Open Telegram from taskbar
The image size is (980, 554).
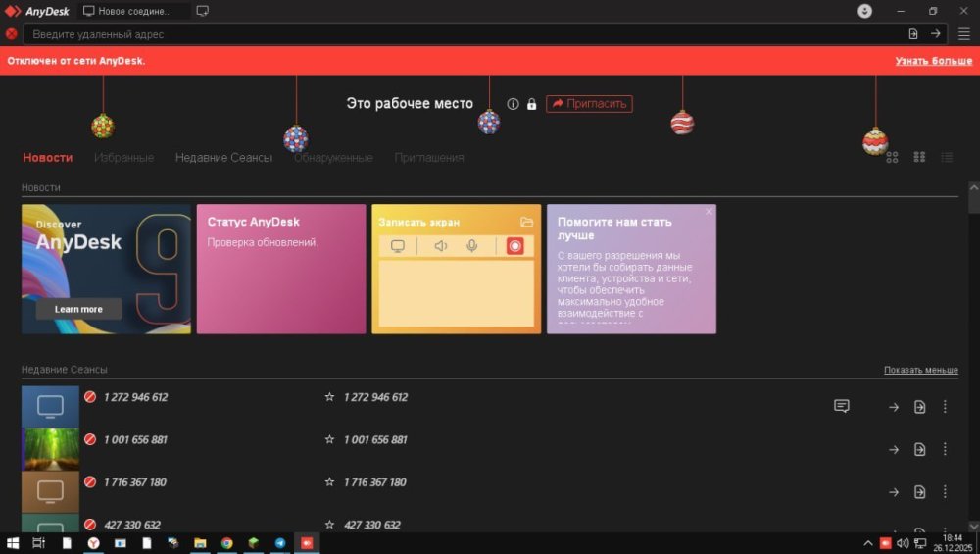point(280,543)
